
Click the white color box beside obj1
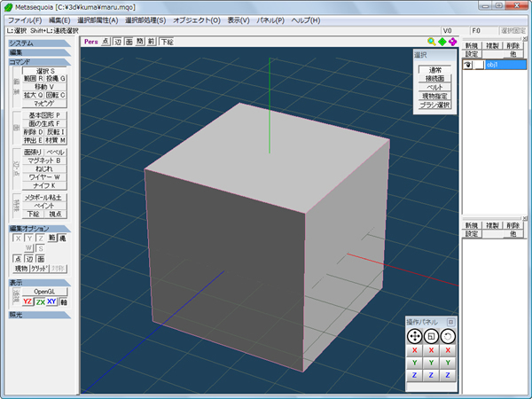click(479, 65)
